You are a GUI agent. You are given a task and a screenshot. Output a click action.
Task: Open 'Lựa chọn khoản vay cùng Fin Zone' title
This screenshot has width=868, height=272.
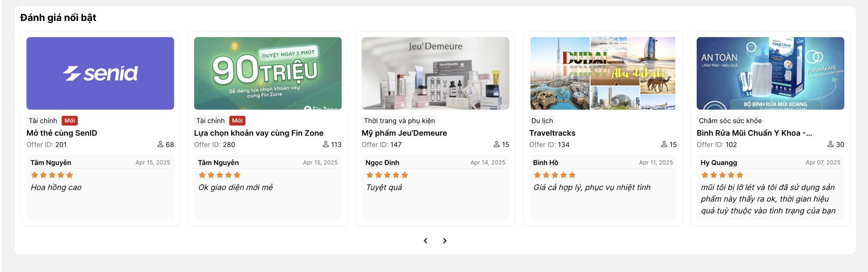(258, 133)
